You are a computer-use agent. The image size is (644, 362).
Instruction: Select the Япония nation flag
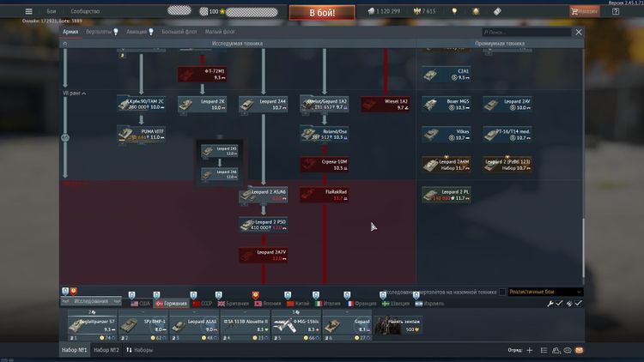point(268,304)
